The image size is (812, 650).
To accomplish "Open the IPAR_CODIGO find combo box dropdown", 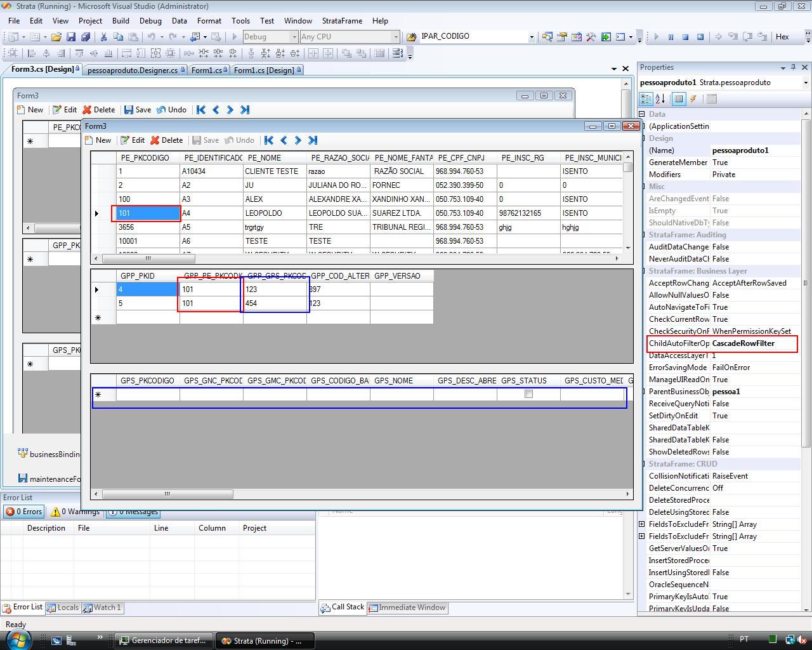I will pos(532,37).
